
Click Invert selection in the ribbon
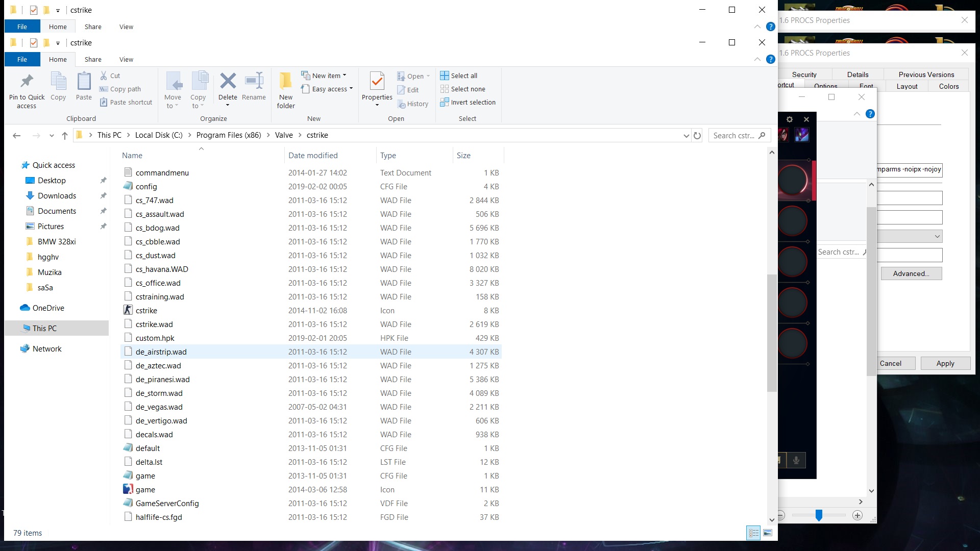pyautogui.click(x=468, y=102)
